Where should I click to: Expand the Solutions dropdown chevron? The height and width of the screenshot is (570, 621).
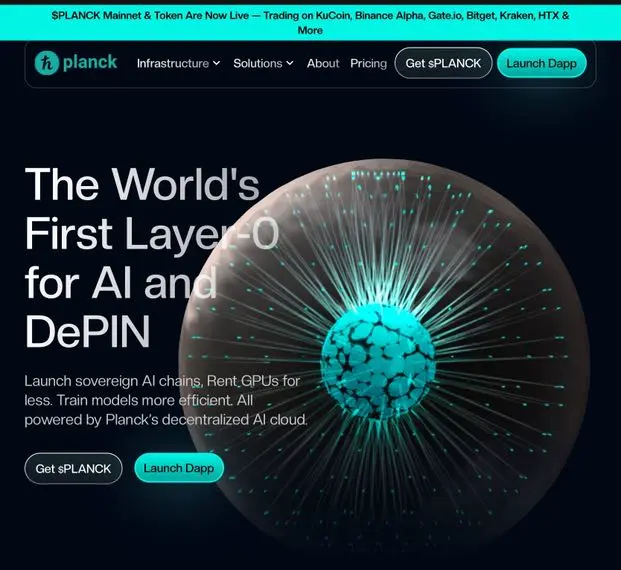click(290, 63)
